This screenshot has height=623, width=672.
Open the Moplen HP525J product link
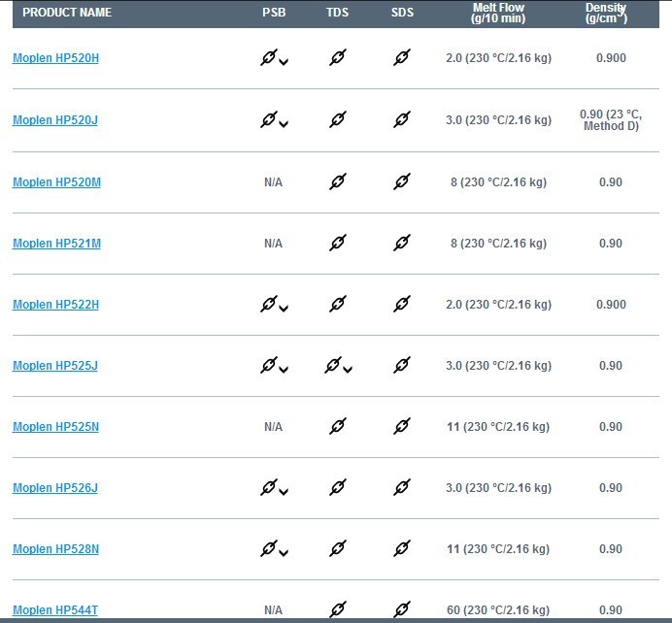point(55,366)
